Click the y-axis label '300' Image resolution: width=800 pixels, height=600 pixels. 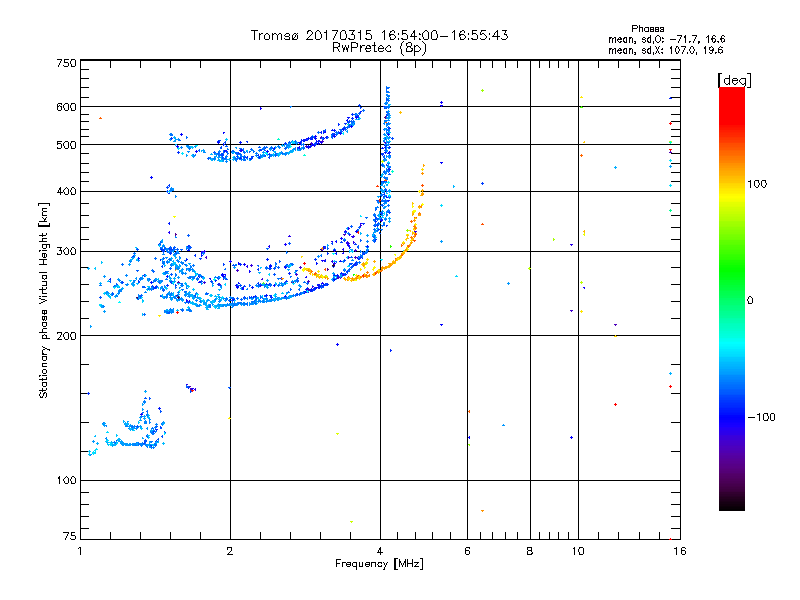[x=66, y=252]
